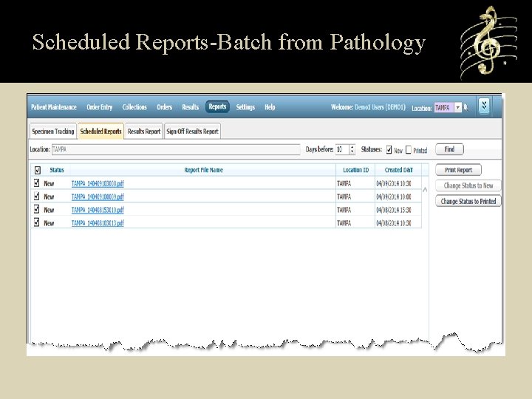Viewport: 532px width, 399px height.
Task: Switch to the Scheduled Reports tab
Action: tap(100, 132)
